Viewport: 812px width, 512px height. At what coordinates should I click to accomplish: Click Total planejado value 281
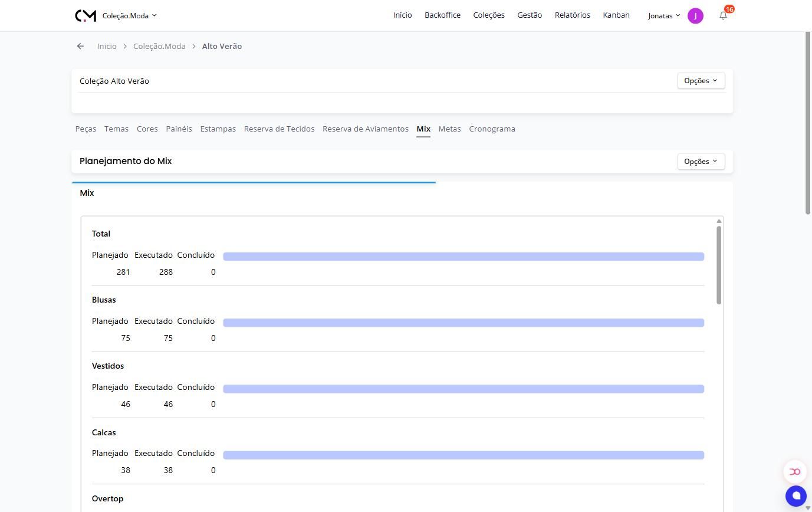[x=123, y=273]
